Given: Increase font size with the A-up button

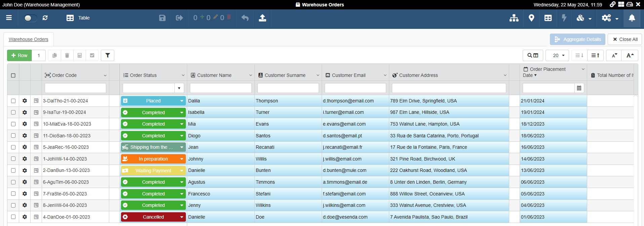Looking at the screenshot, I should coord(630,55).
